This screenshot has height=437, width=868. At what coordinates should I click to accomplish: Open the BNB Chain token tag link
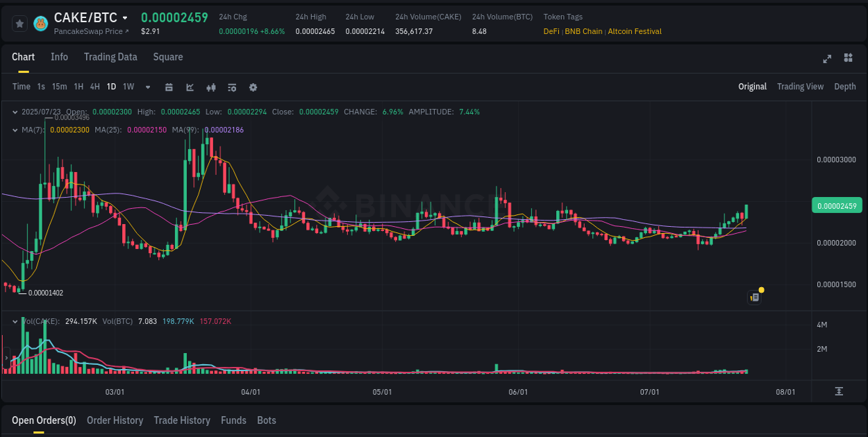(583, 31)
